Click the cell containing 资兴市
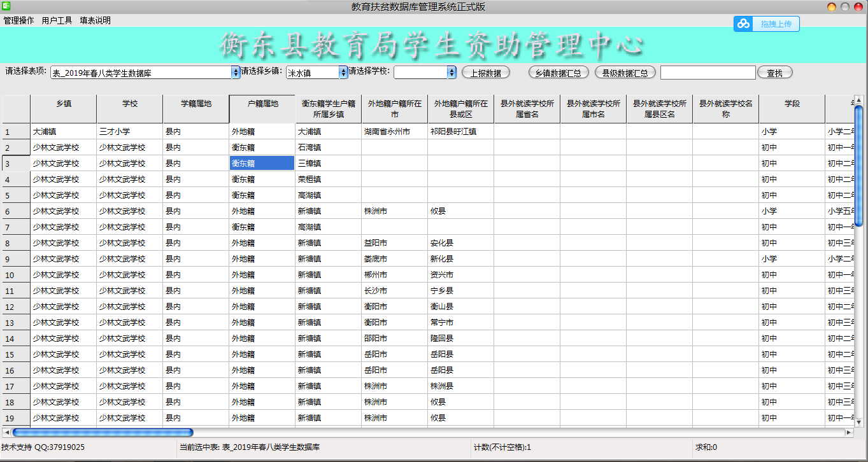Viewport: 868px width, 462px height. pyautogui.click(x=461, y=275)
